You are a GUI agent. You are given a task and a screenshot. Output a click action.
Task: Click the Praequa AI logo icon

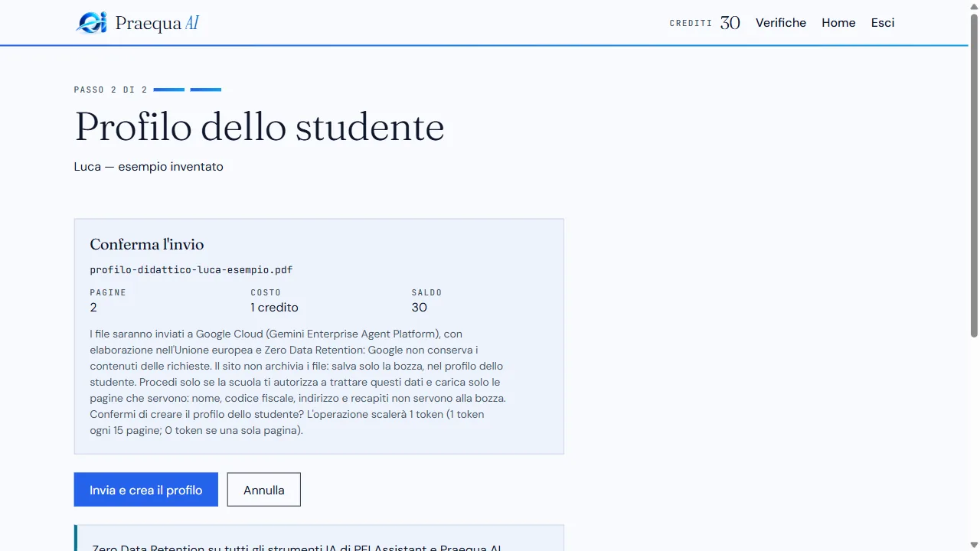(x=92, y=23)
